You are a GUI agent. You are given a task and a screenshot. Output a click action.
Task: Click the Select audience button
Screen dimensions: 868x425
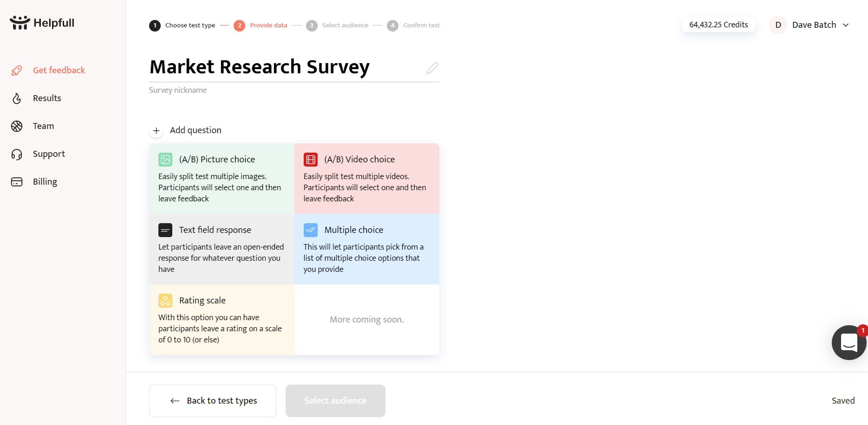[x=335, y=401]
